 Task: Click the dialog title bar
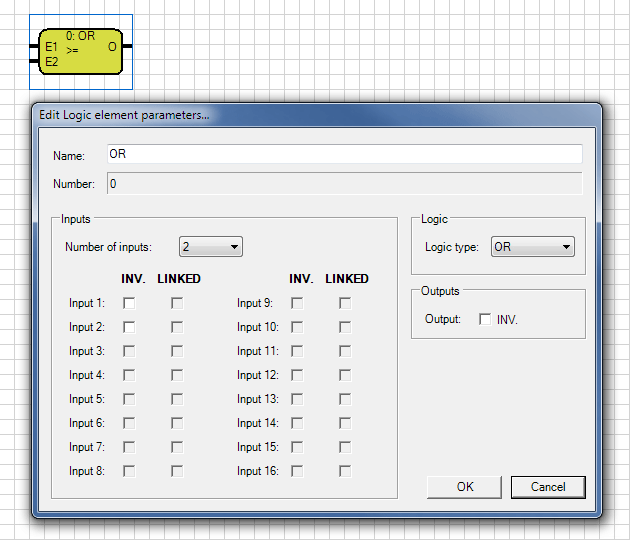pos(317,115)
